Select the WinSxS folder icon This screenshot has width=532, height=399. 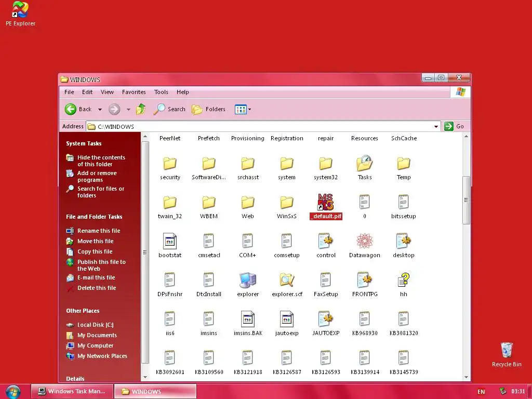(x=287, y=202)
